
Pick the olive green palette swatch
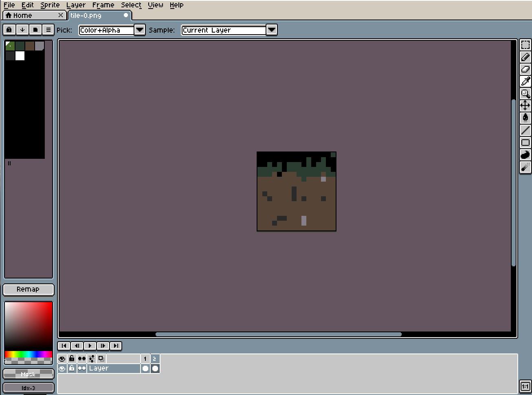[10, 46]
